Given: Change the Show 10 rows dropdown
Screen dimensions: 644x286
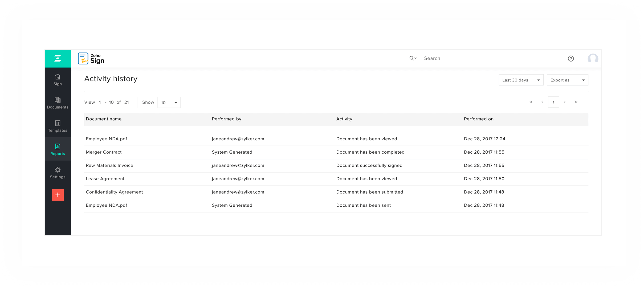Looking at the screenshot, I should [169, 103].
